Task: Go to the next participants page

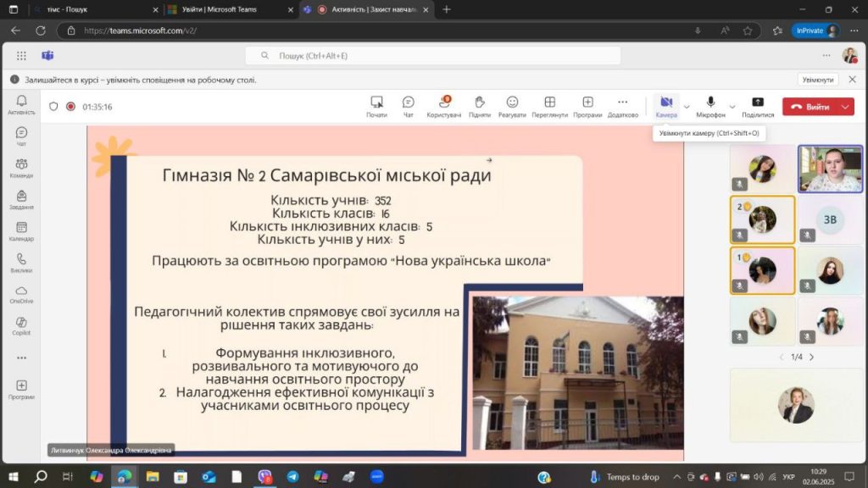Action: [811, 357]
